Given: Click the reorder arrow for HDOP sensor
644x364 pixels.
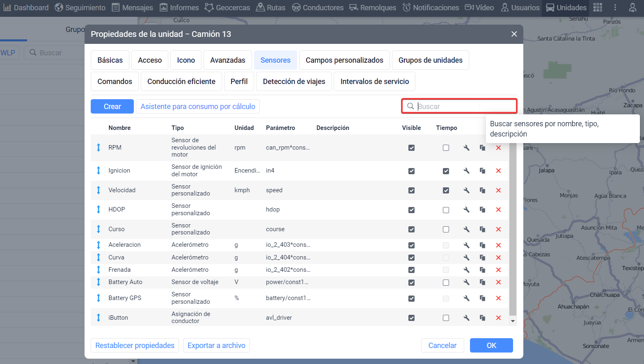Looking at the screenshot, I should pyautogui.click(x=99, y=209).
